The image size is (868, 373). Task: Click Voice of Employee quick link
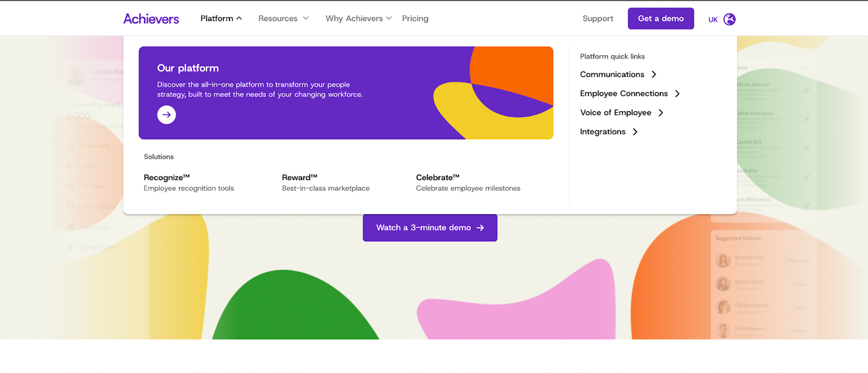point(616,113)
